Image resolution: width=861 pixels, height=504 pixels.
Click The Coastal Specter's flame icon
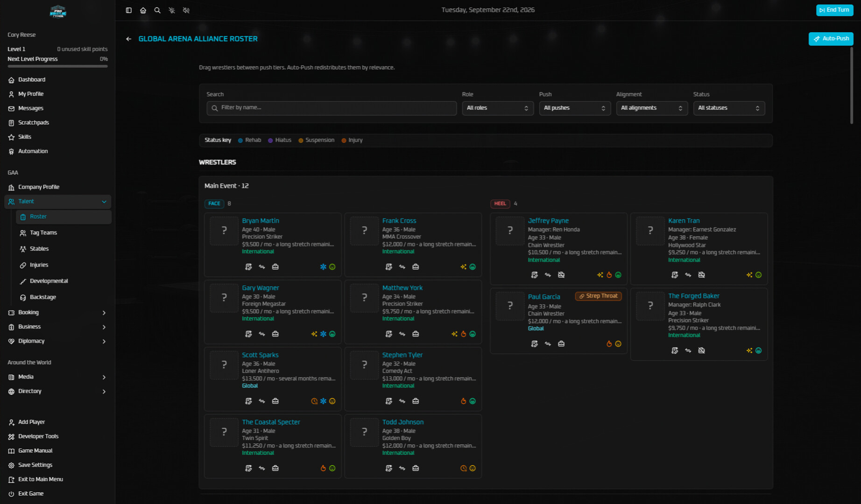point(323,469)
